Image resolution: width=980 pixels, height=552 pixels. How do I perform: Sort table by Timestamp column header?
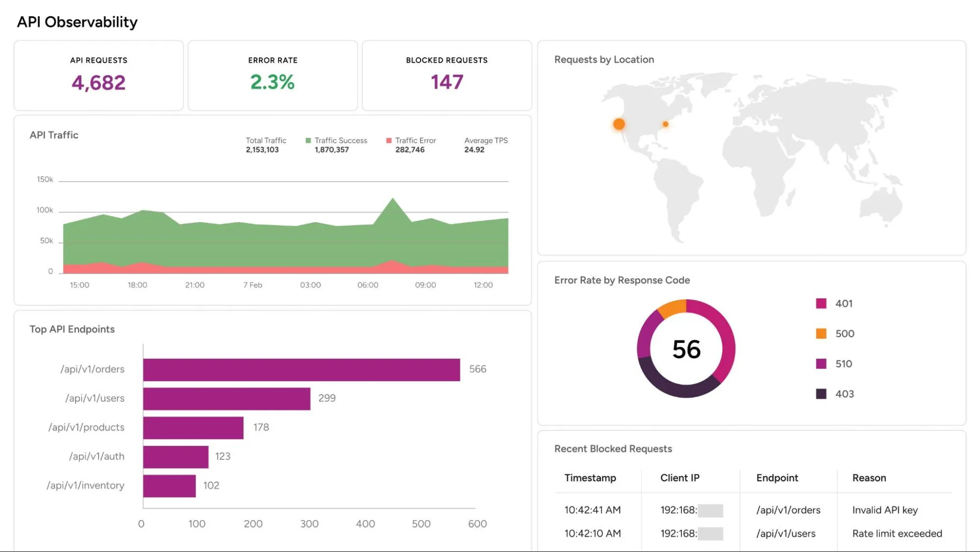pos(590,478)
